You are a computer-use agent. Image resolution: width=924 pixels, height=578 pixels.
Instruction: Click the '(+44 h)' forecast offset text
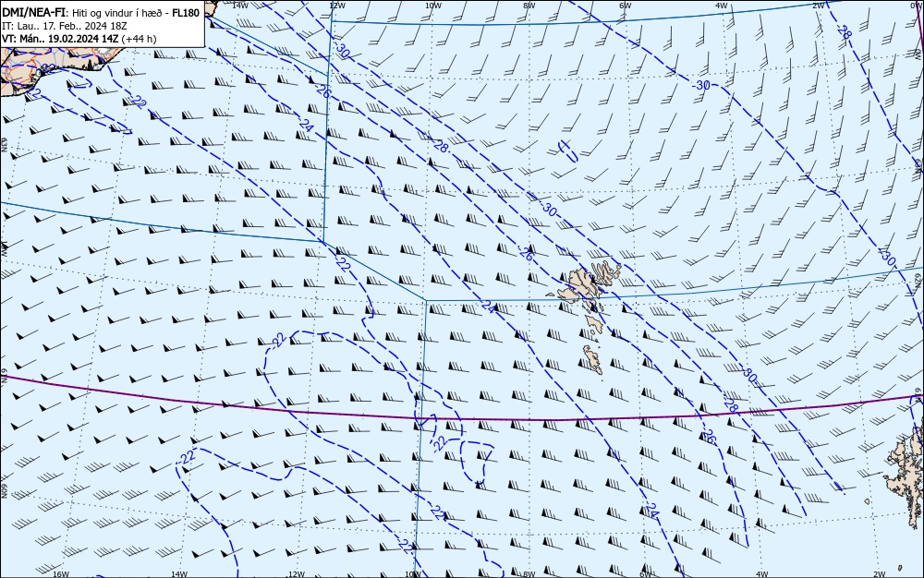(140, 39)
